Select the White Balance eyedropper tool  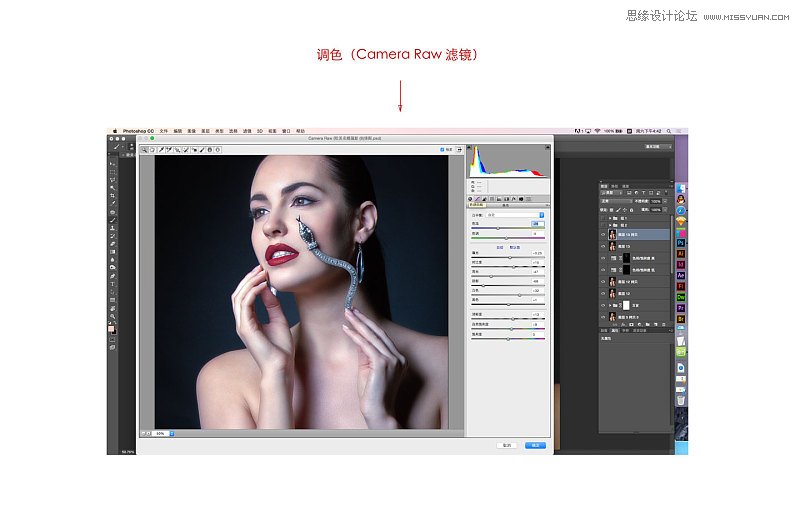160,150
